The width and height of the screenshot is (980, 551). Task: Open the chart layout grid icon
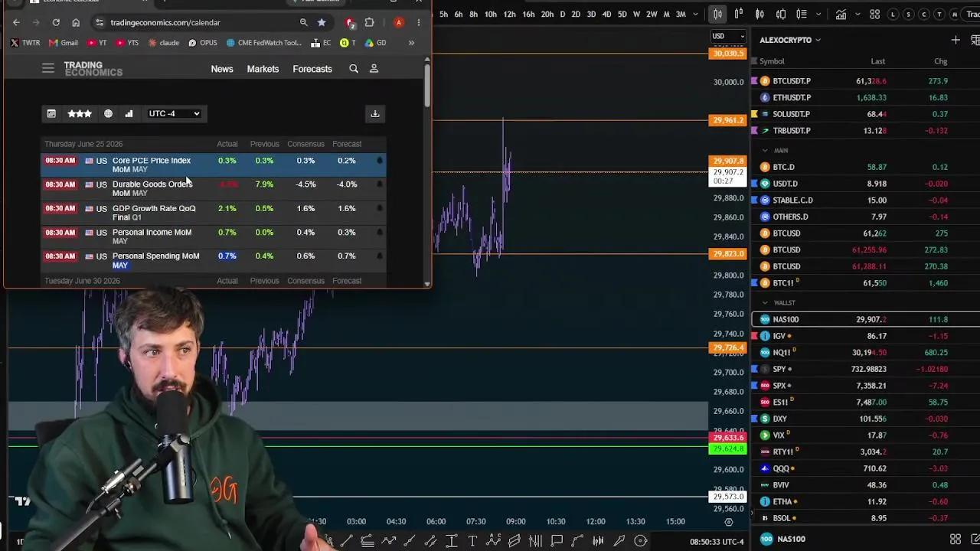tap(874, 14)
